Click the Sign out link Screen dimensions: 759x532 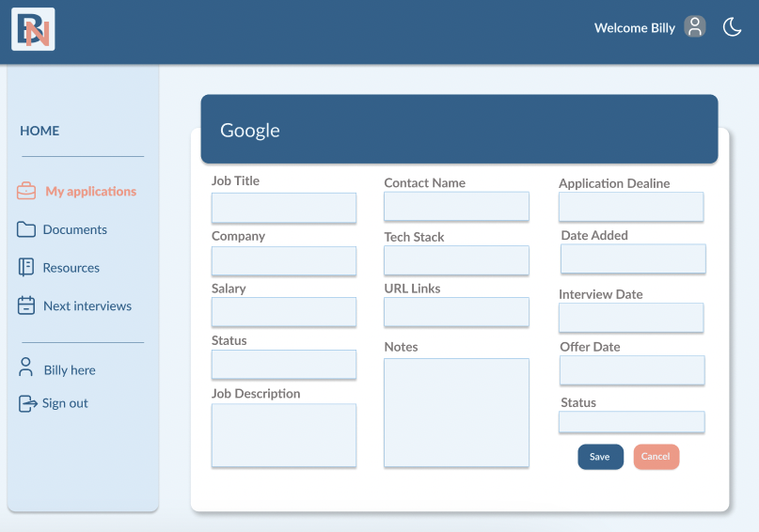(x=65, y=403)
